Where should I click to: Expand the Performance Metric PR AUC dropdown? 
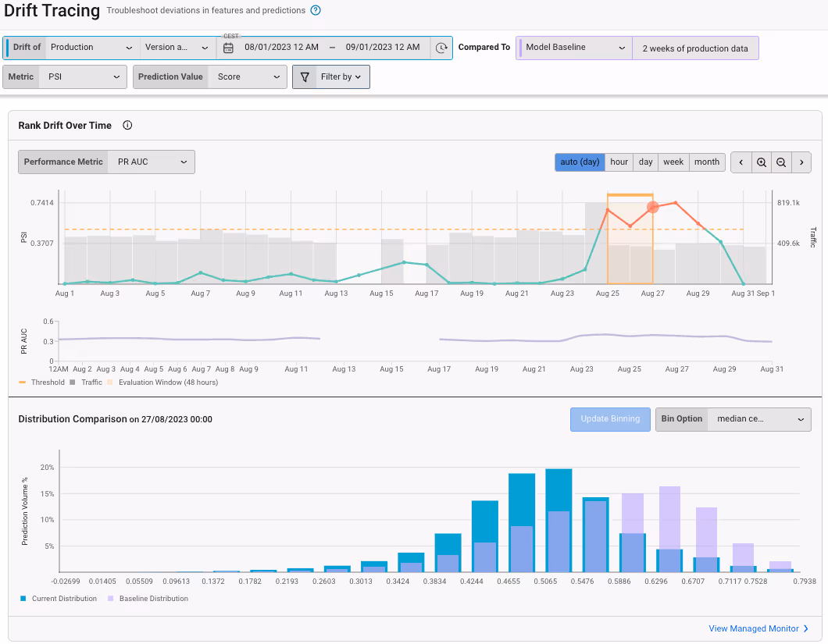point(107,162)
